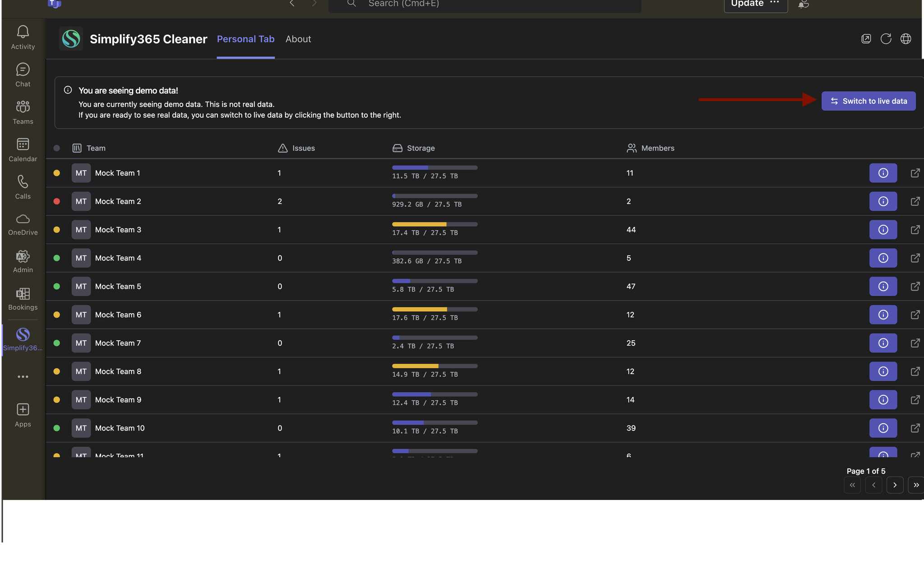Switch to About tab
This screenshot has width=924, height=578.
(x=298, y=39)
